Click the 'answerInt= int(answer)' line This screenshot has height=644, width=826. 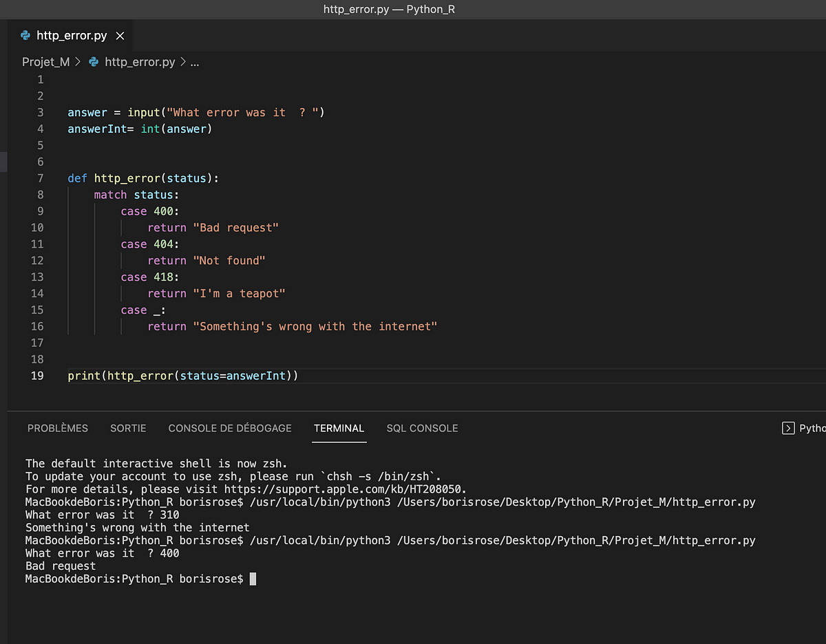click(140, 129)
